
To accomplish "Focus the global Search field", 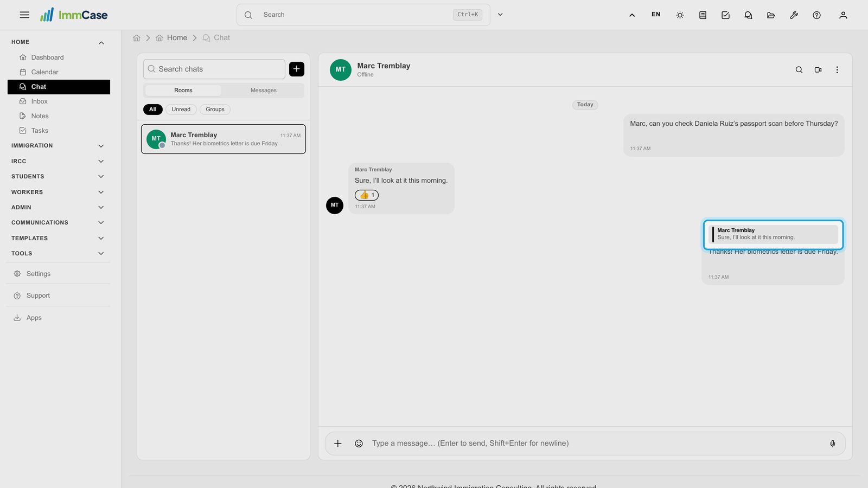I will tap(363, 15).
